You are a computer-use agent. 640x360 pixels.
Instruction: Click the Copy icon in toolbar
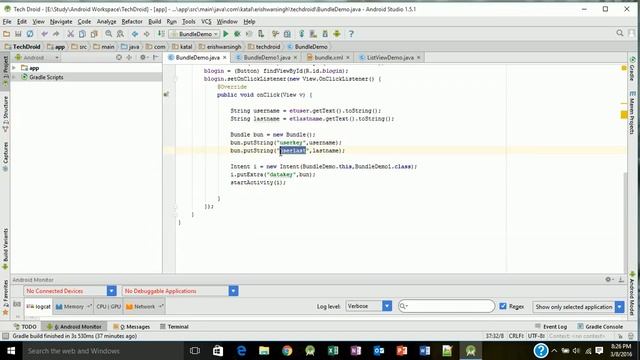tap(82, 34)
